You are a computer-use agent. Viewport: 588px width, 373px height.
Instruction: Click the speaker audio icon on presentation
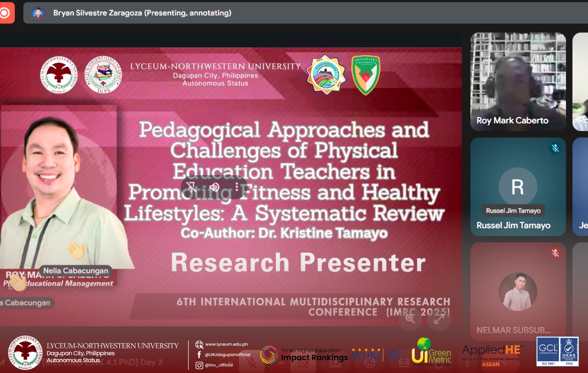click(x=214, y=187)
